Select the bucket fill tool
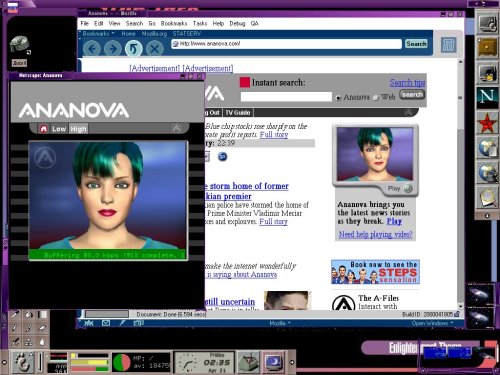The width and height of the screenshot is (500, 375). (29, 314)
